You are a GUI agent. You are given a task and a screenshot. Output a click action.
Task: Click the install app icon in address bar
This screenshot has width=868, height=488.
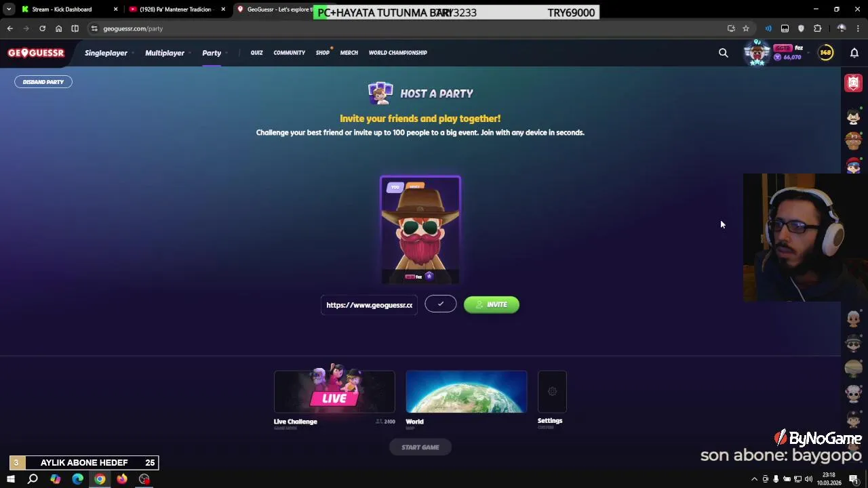pos(731,28)
